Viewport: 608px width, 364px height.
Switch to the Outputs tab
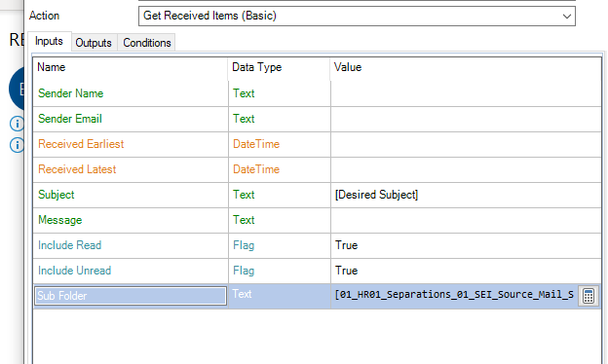tap(94, 43)
